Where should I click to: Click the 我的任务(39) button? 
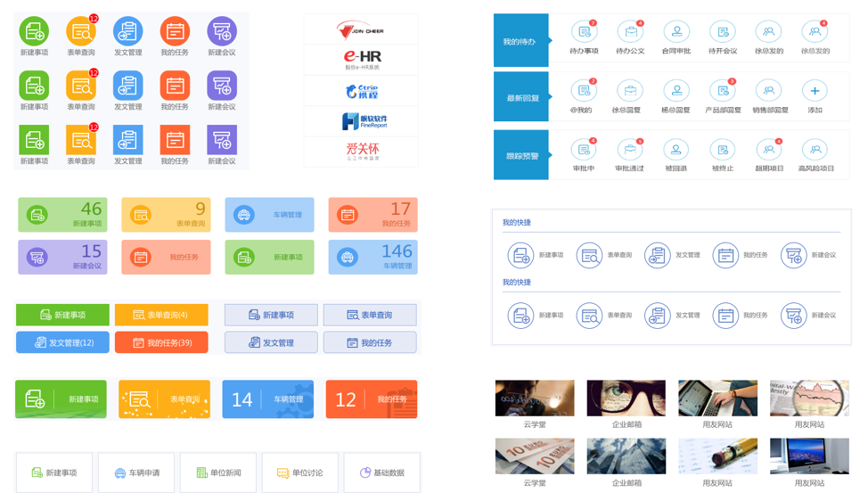click(161, 342)
